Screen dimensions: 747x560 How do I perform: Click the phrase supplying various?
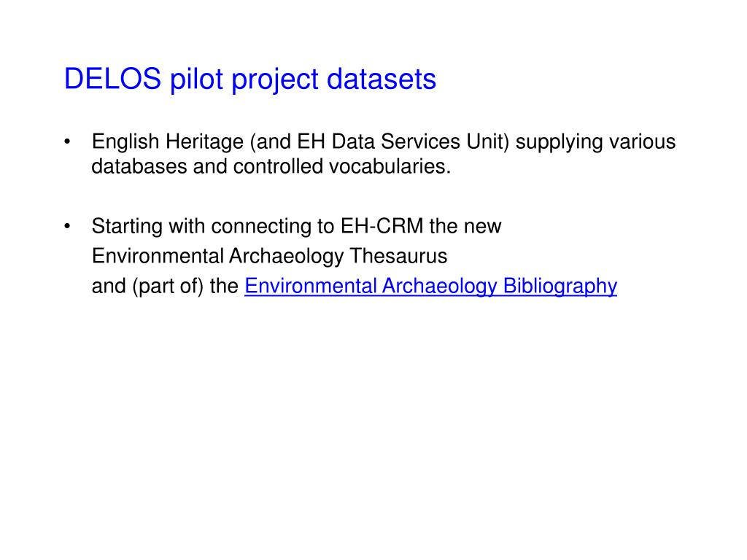[595, 142]
